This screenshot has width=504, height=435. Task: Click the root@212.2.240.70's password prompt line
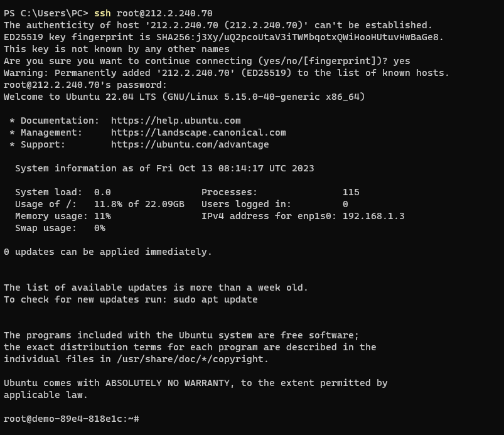[85, 85]
